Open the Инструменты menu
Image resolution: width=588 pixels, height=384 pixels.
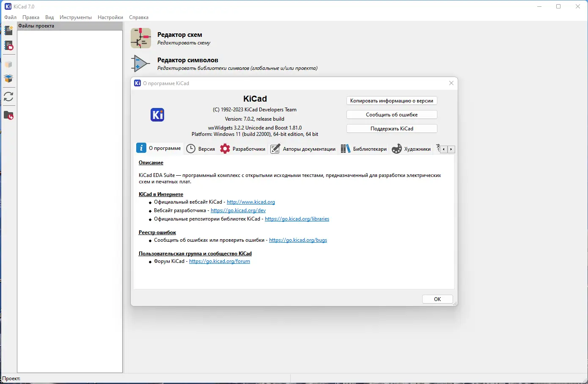(x=76, y=17)
